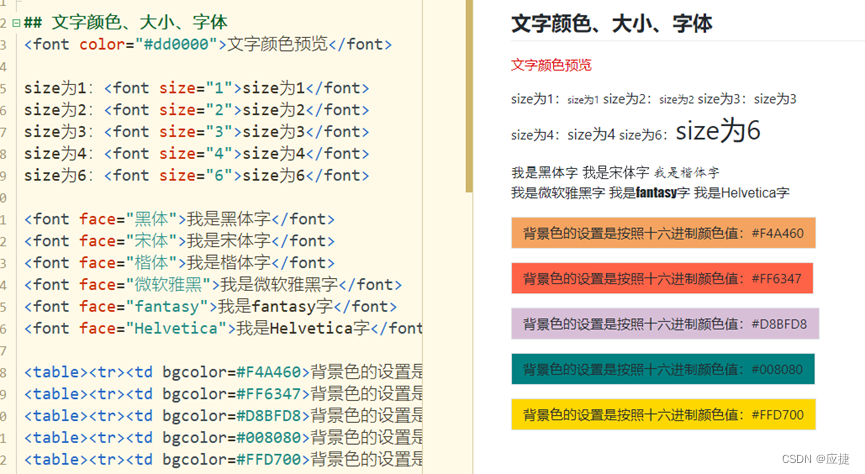This screenshot has width=865, height=474.
Task: Click the code line with face="微软雅黑"
Action: click(213, 285)
